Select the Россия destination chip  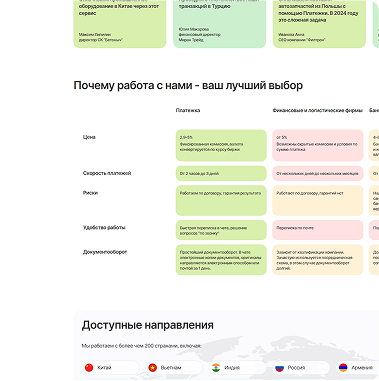[301, 368]
